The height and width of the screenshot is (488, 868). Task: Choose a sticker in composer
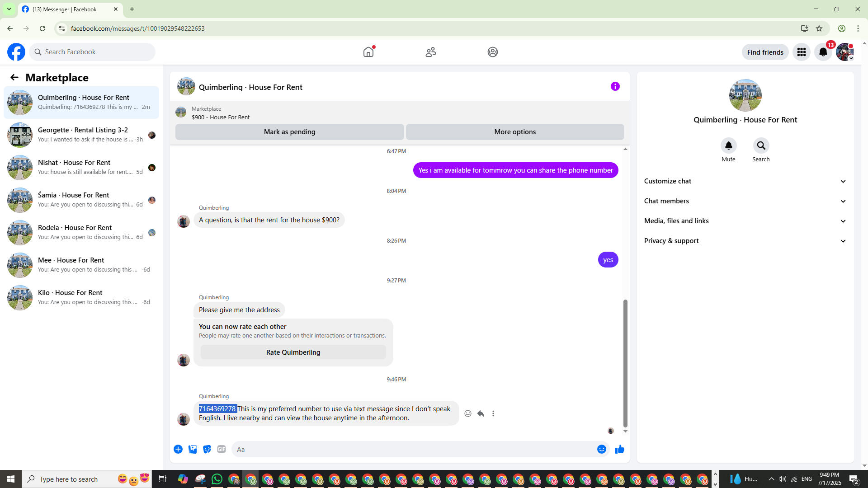coord(207,449)
